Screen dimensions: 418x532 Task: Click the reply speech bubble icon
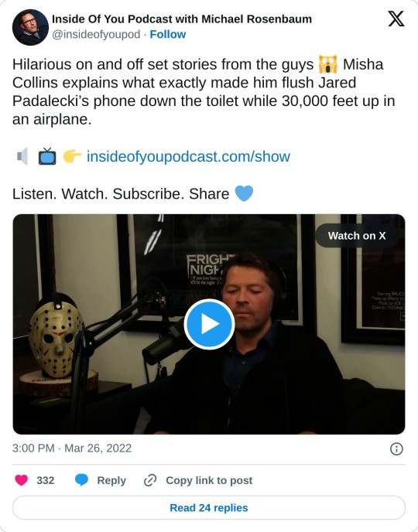(x=81, y=480)
